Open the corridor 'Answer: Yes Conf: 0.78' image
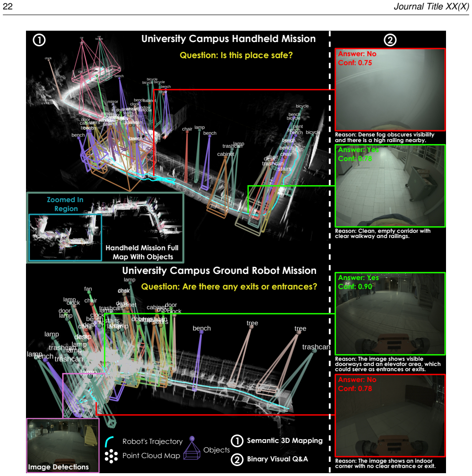Image resolution: width=472 pixels, height=476 pixels. pos(390,186)
